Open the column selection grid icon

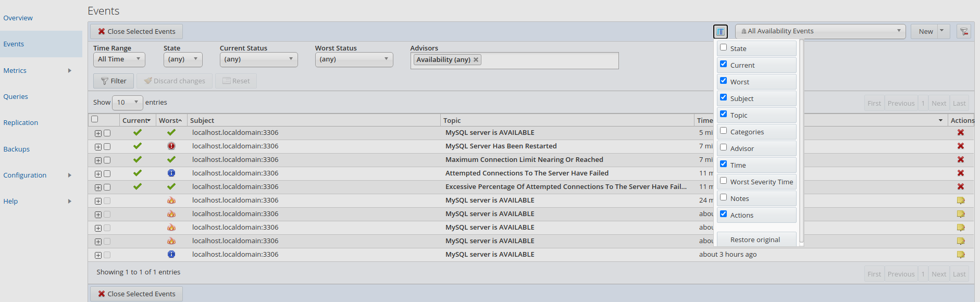pyautogui.click(x=720, y=31)
